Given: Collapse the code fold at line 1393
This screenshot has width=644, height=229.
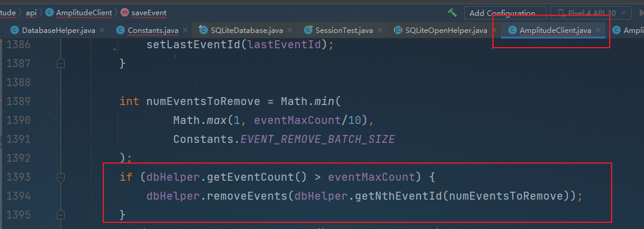Looking at the screenshot, I should [61, 177].
